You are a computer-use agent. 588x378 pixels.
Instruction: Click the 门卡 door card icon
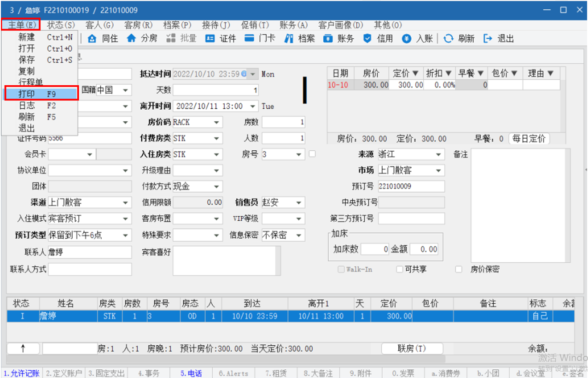249,39
